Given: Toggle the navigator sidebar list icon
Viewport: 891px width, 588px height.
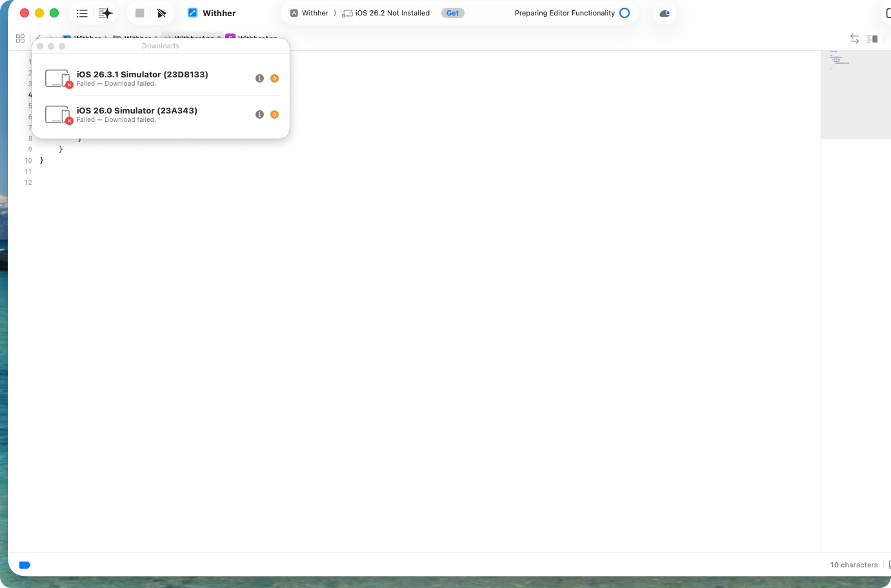Looking at the screenshot, I should click(x=82, y=13).
